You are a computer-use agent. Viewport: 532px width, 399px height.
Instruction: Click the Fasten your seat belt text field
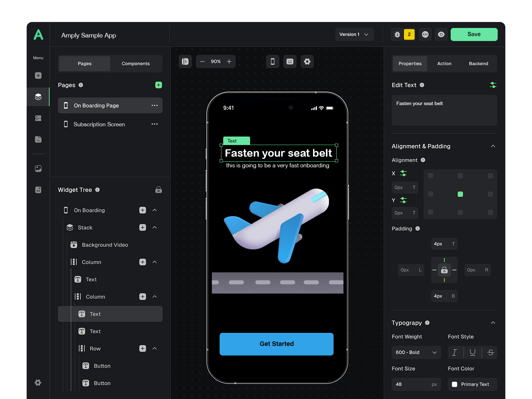[444, 110]
